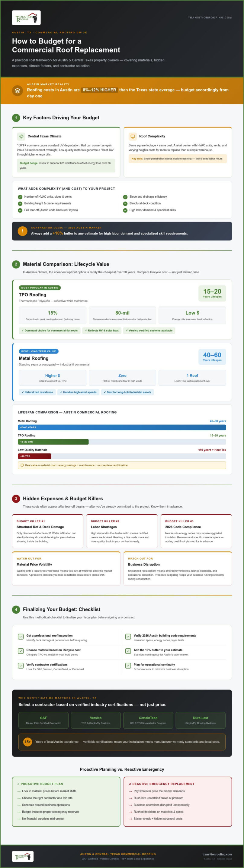Click the CertainTeed certification card
Image resolution: width=244 pixels, height=868 pixels.
coord(148,720)
